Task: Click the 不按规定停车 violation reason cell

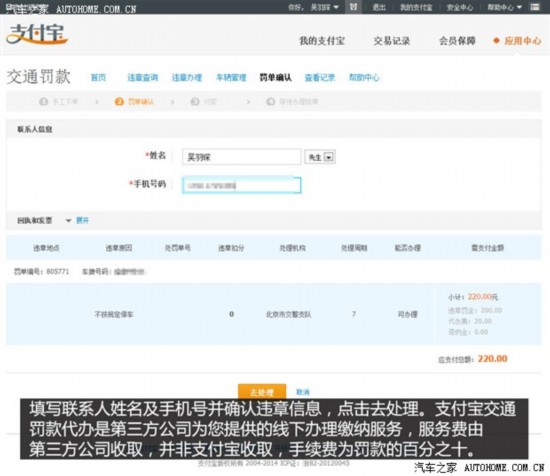Action: (x=114, y=314)
